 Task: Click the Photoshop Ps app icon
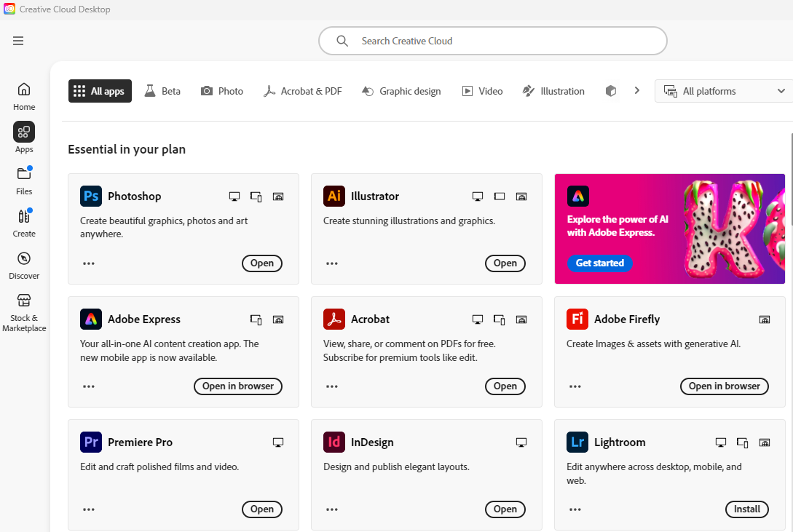91,196
